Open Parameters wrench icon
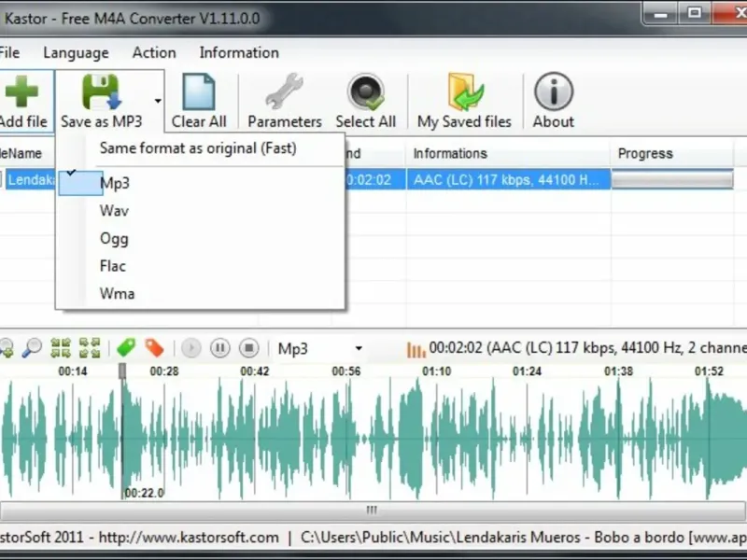 coord(285,91)
